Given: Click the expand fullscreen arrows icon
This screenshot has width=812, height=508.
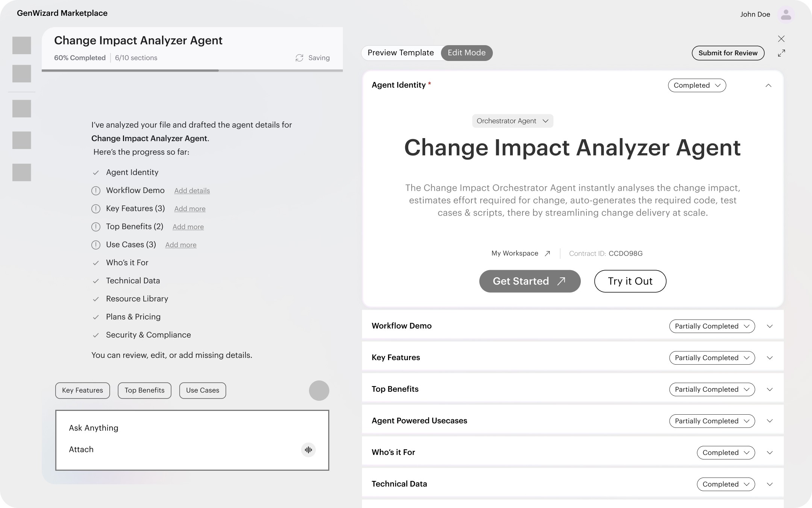Looking at the screenshot, I should 781,53.
